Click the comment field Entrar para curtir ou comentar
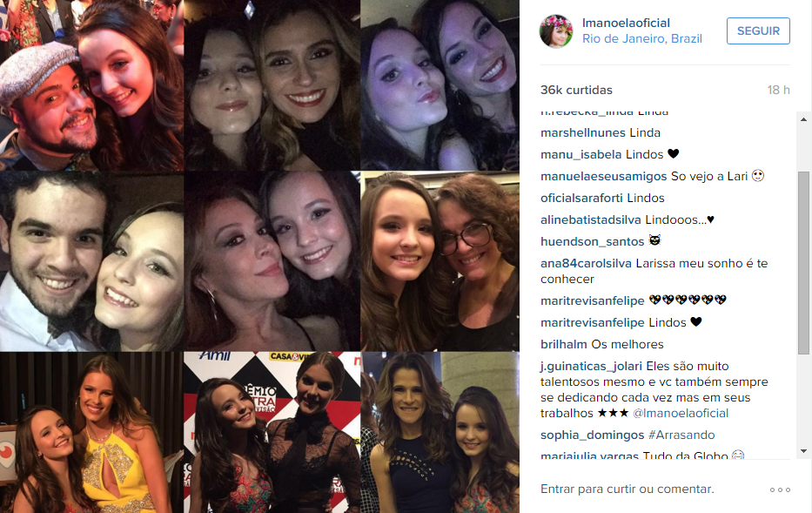This screenshot has height=513, width=812. pyautogui.click(x=627, y=489)
